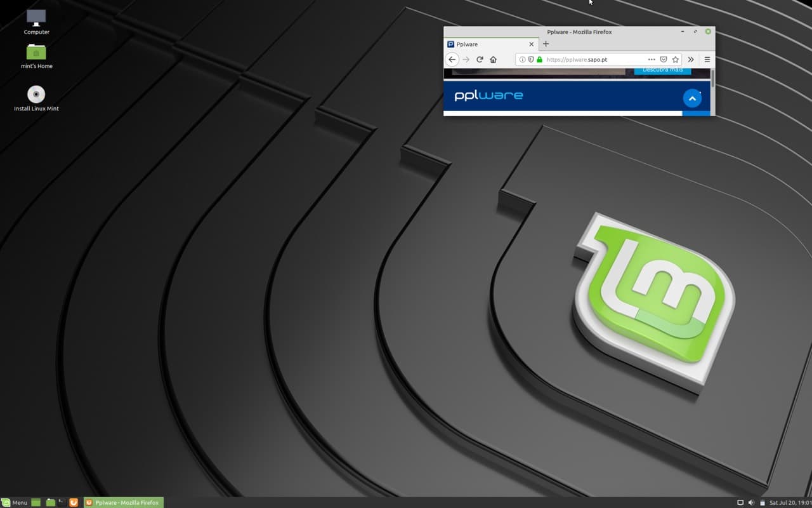This screenshot has height=508, width=812.
Task: Launch Terminal from the panel
Action: [x=62, y=502]
